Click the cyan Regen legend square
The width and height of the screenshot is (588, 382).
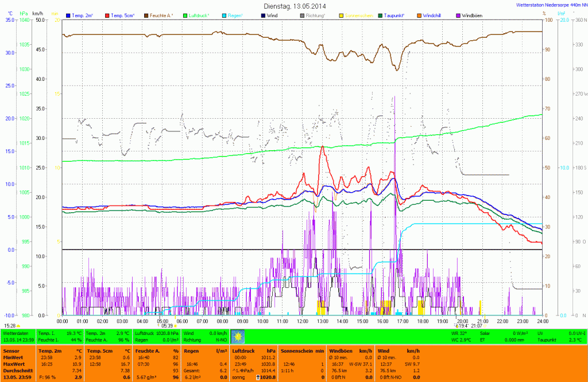click(x=225, y=15)
